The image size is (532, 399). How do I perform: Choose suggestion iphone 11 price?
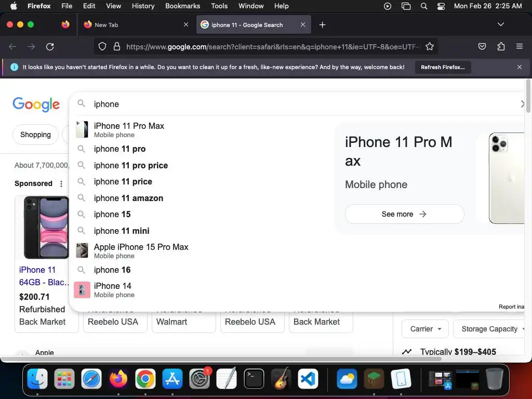(x=200, y=181)
